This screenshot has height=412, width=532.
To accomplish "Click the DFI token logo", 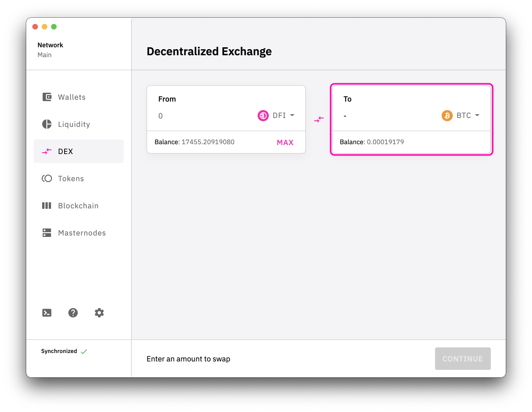I will 263,116.
